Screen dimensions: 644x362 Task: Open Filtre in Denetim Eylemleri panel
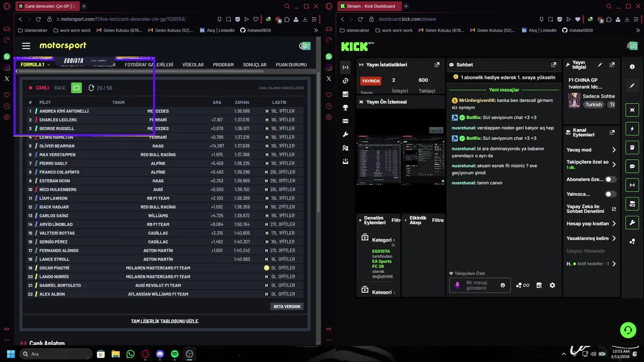(396, 220)
